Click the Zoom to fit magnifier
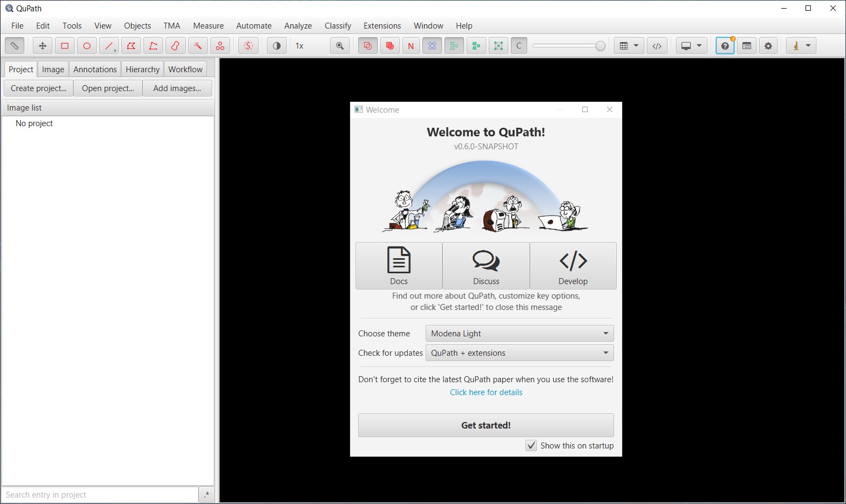The height and width of the screenshot is (504, 846). (x=340, y=46)
